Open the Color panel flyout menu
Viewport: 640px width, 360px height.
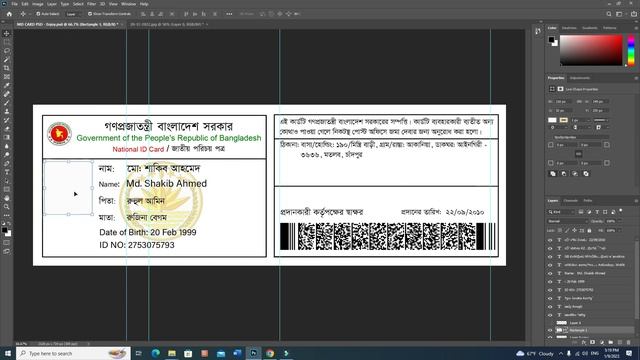pos(636,28)
